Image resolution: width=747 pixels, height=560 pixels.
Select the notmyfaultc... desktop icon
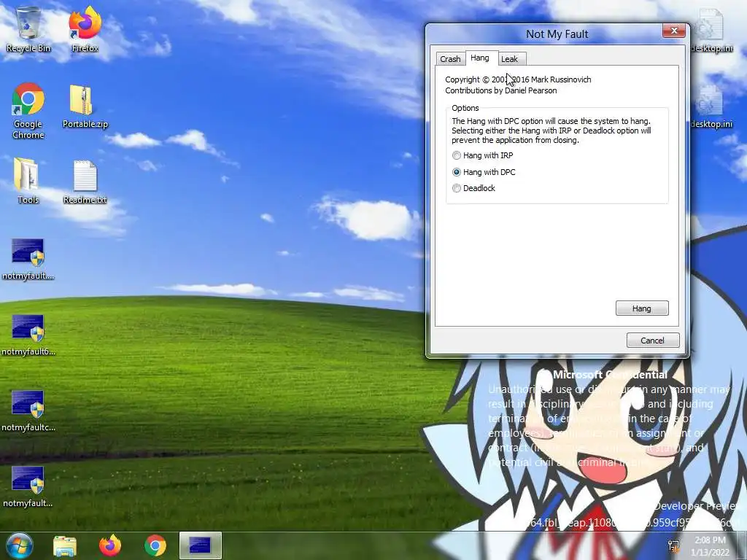(28, 411)
